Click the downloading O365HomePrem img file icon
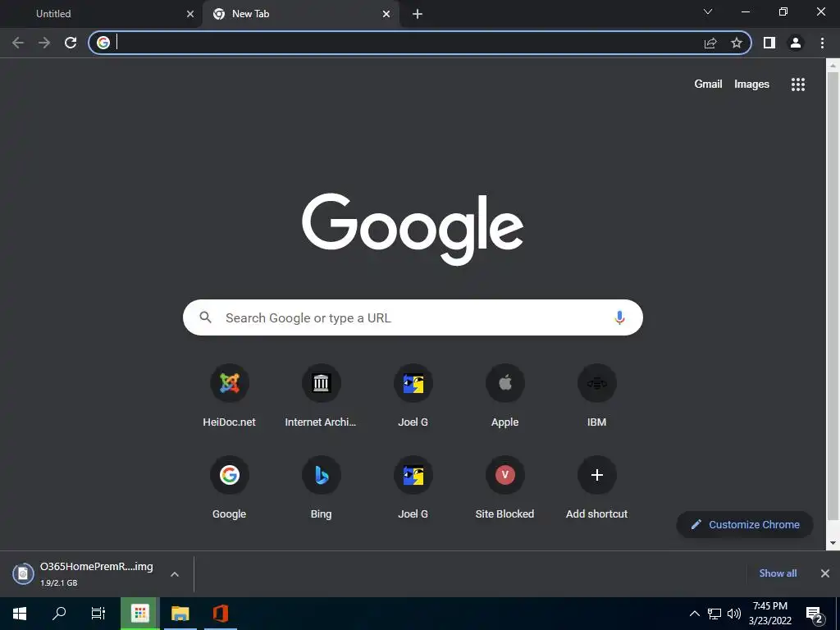This screenshot has width=840, height=630. pos(23,573)
